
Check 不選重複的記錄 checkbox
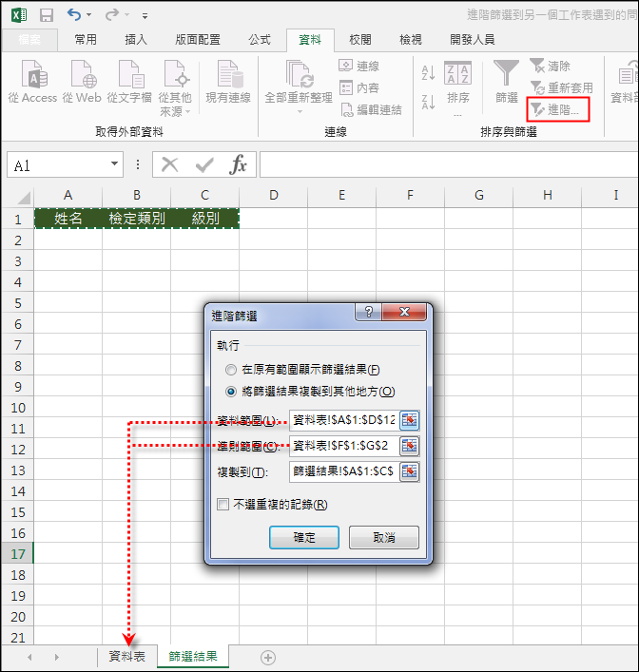(223, 504)
